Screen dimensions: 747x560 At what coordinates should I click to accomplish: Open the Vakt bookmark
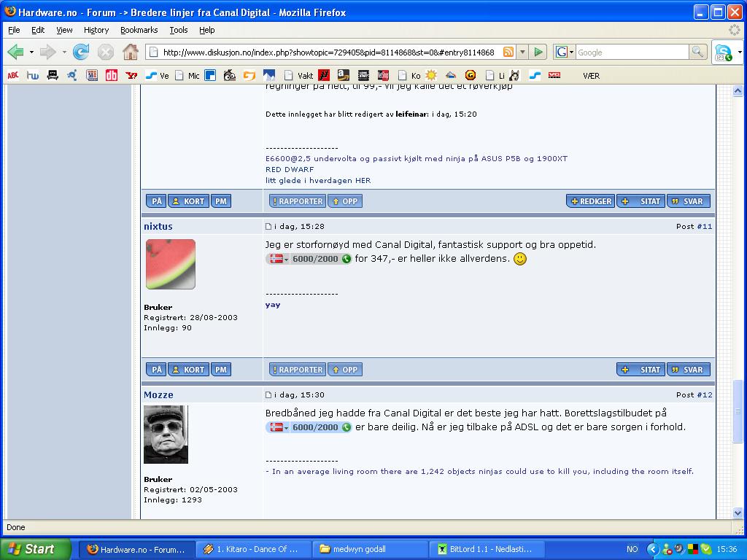pos(300,76)
